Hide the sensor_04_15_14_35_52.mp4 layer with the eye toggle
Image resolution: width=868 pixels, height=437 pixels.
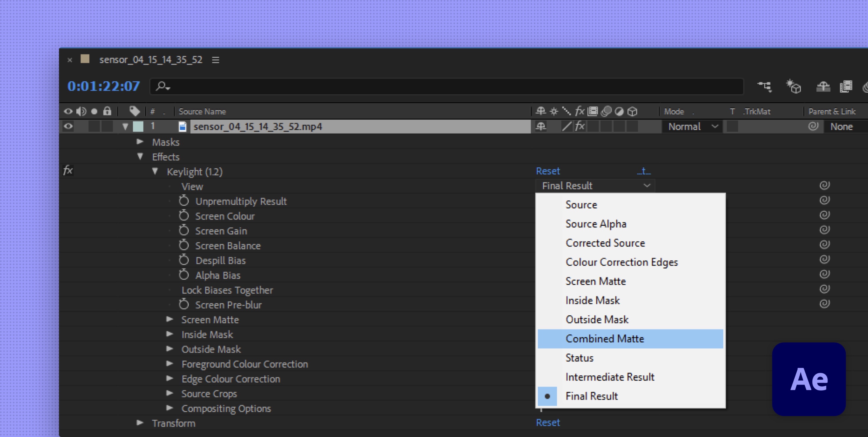coord(68,127)
